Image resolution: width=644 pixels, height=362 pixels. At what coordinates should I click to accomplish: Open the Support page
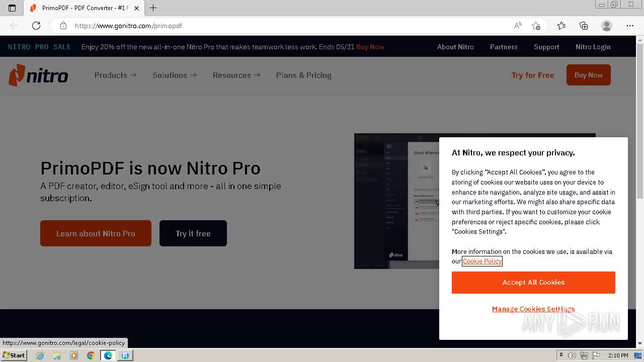(x=546, y=47)
